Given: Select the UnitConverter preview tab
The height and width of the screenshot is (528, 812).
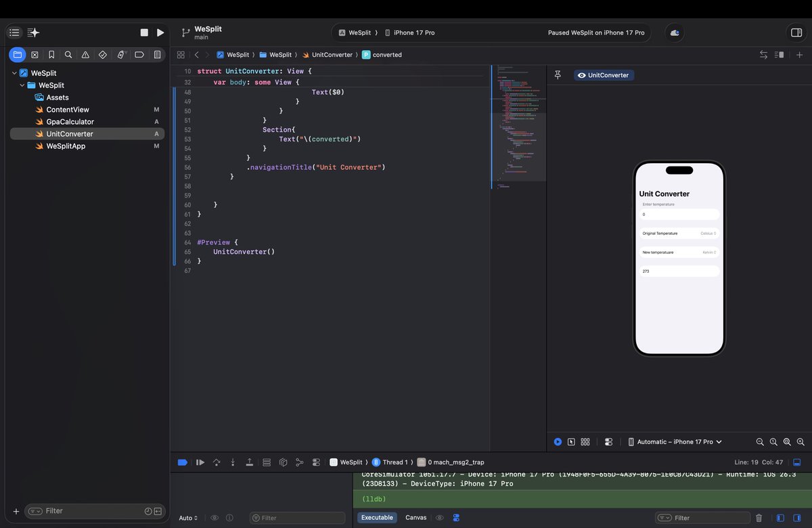Looking at the screenshot, I should pos(604,75).
